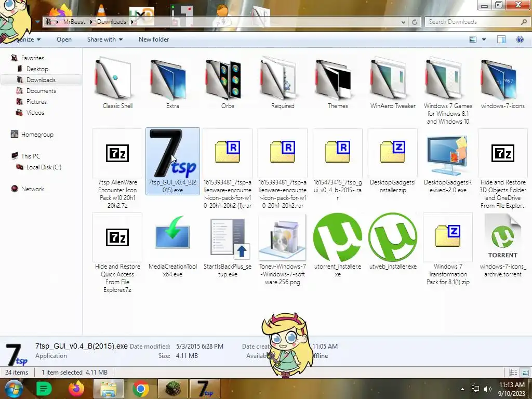Click the volume icon in system tray
532x399 pixels.
(x=487, y=389)
